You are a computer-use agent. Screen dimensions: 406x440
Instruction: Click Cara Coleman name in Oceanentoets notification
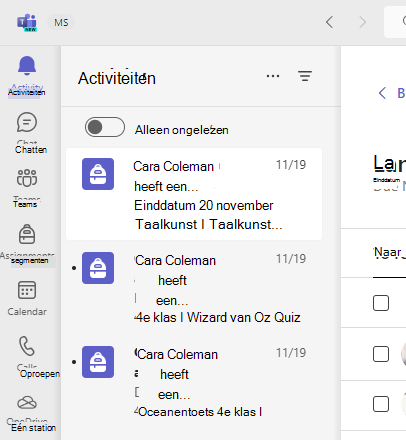pos(177,354)
